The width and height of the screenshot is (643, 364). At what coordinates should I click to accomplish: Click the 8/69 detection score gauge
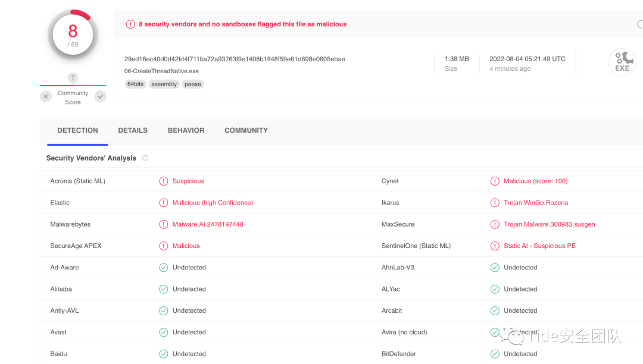coord(73,35)
